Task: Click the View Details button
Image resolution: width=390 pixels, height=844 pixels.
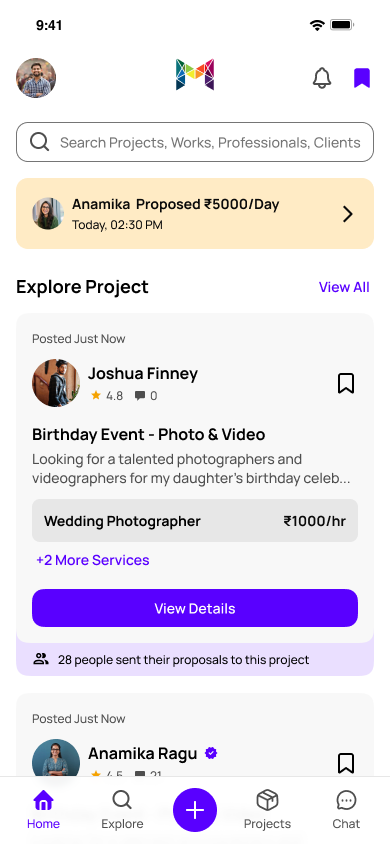Action: click(195, 608)
